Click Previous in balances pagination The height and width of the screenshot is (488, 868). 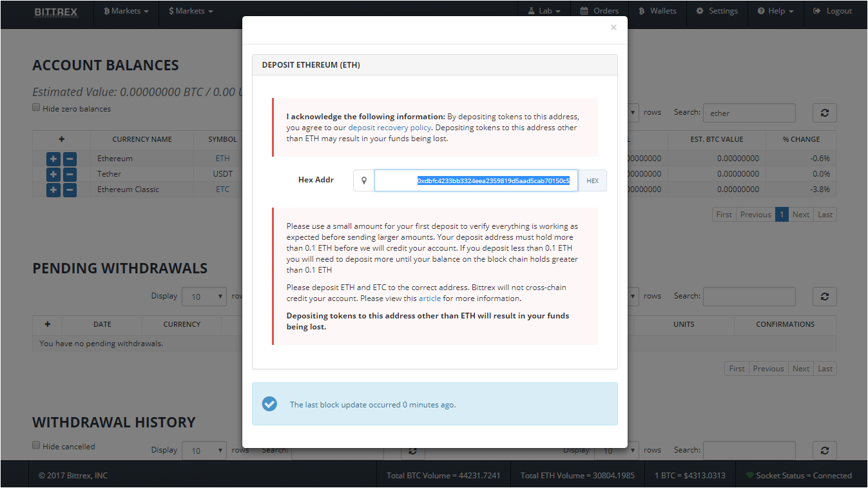coord(756,215)
